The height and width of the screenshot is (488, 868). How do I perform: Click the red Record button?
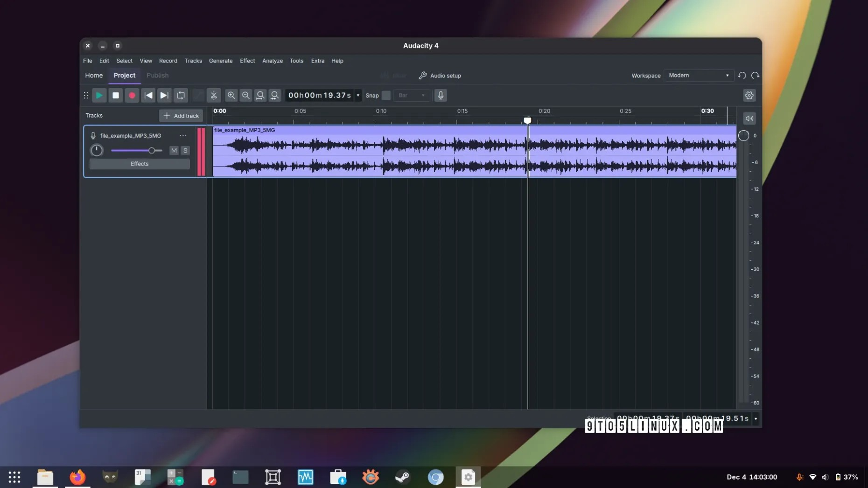pos(132,95)
